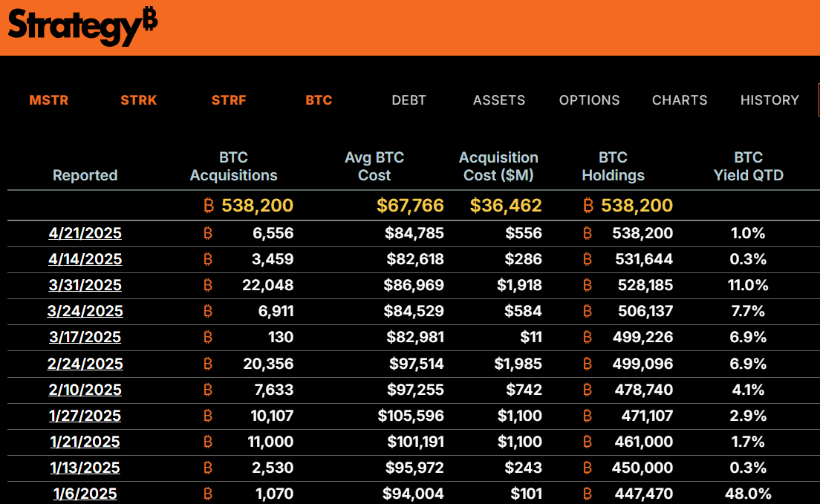Select the $243 acquisition cost cell
Screen dimensions: 820x504
(x=524, y=468)
